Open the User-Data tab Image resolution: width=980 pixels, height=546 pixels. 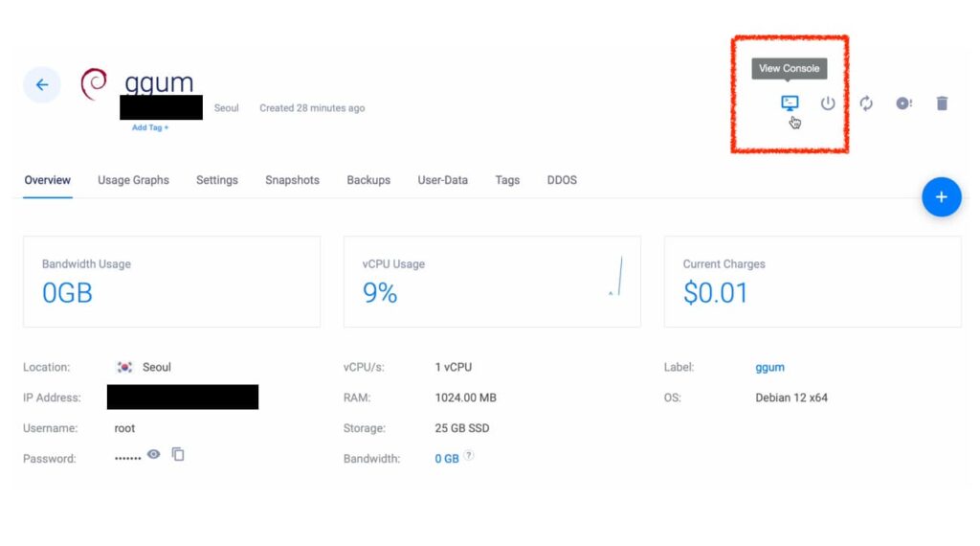pyautogui.click(x=442, y=180)
